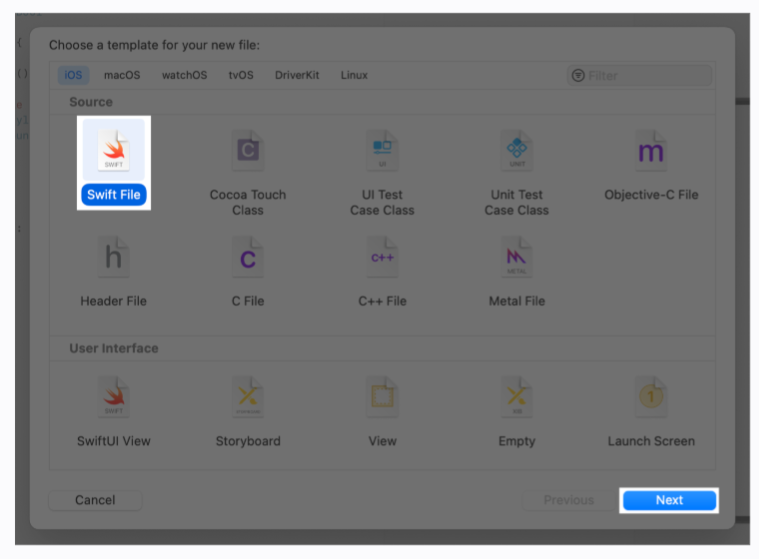Select the Swift File template icon
Image resolution: width=759 pixels, height=559 pixels.
[x=114, y=150]
